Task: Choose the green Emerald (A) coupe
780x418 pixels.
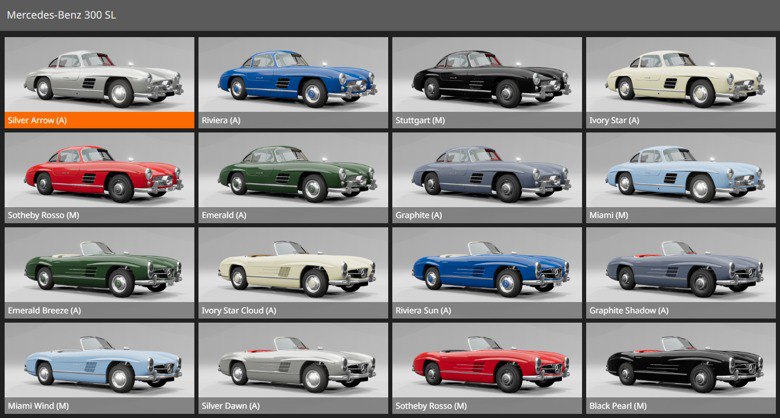Action: [x=294, y=170]
